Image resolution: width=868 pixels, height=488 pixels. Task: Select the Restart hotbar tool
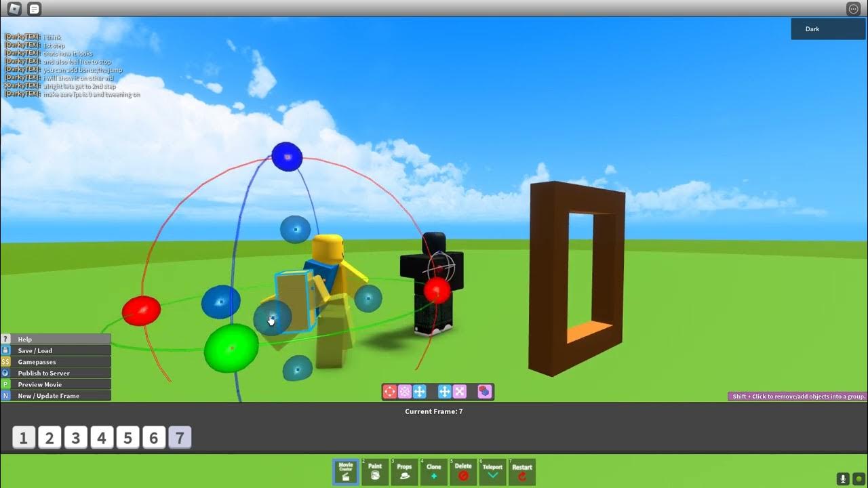point(522,472)
